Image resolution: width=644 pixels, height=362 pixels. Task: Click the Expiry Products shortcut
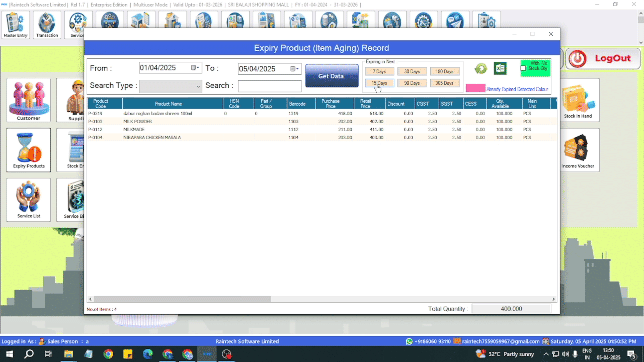(29, 150)
